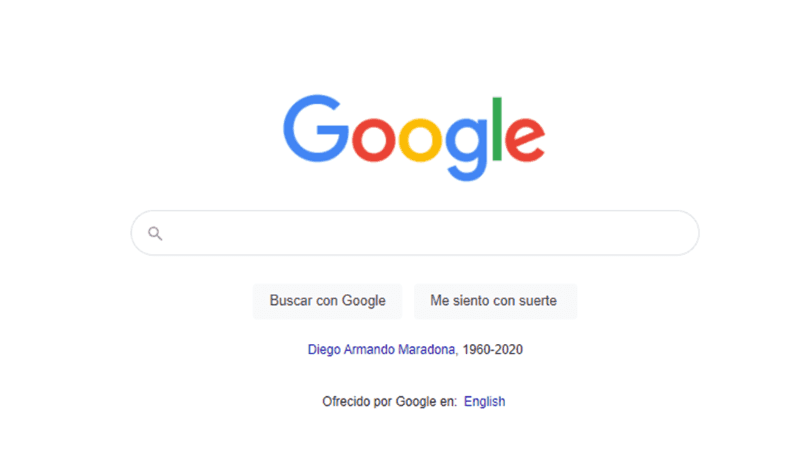This screenshot has width=810, height=450.
Task: Click the red letter e in logo
Action: (524, 139)
